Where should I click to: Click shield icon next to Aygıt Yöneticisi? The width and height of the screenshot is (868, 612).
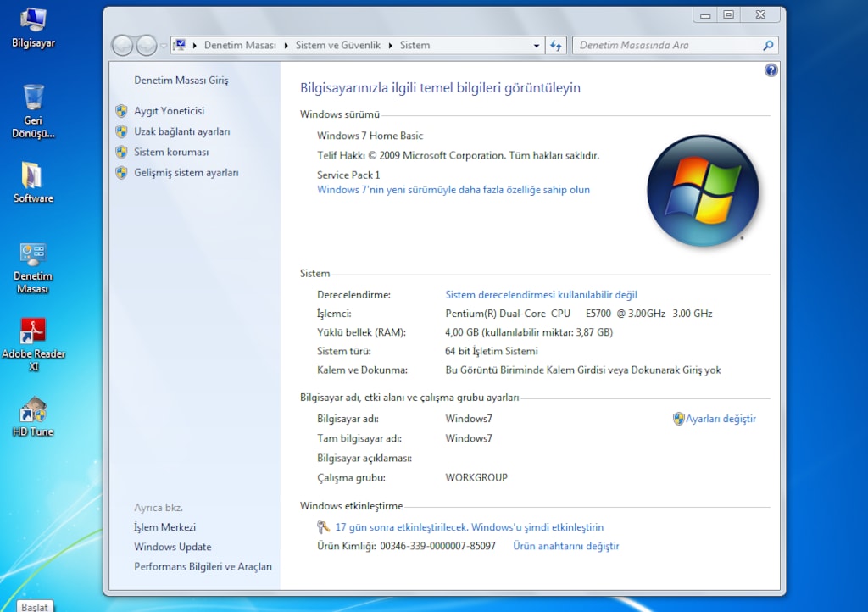pyautogui.click(x=121, y=111)
